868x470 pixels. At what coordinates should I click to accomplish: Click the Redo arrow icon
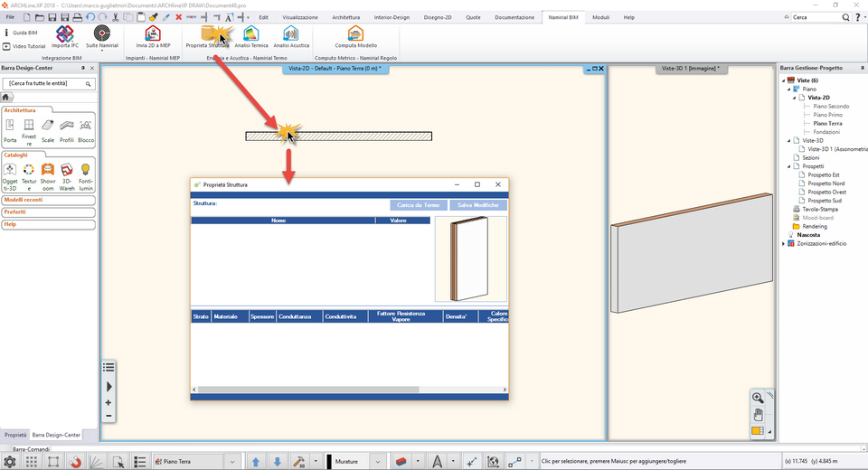(102, 17)
